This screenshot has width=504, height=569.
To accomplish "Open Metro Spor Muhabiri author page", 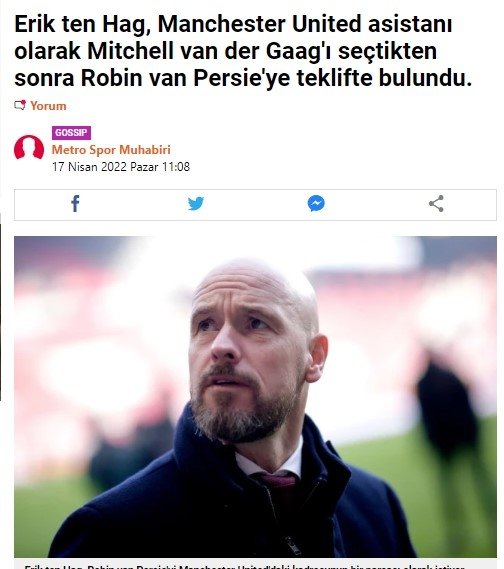I will [x=111, y=150].
